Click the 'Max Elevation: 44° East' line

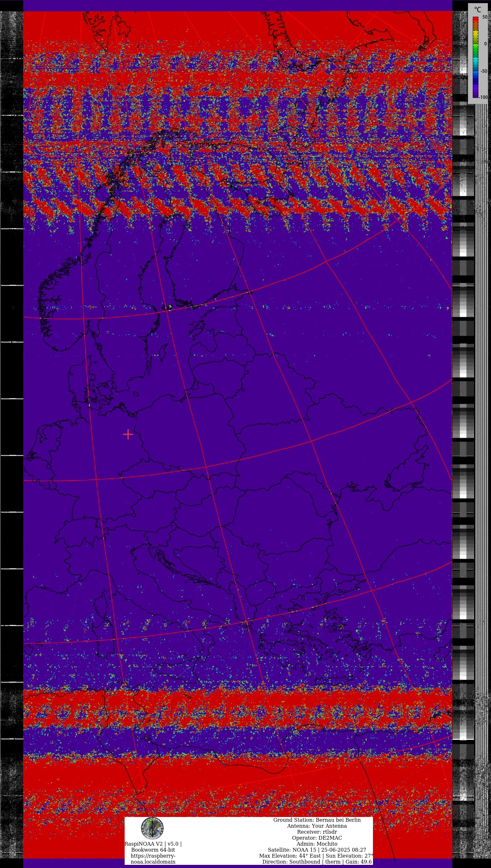click(316, 856)
